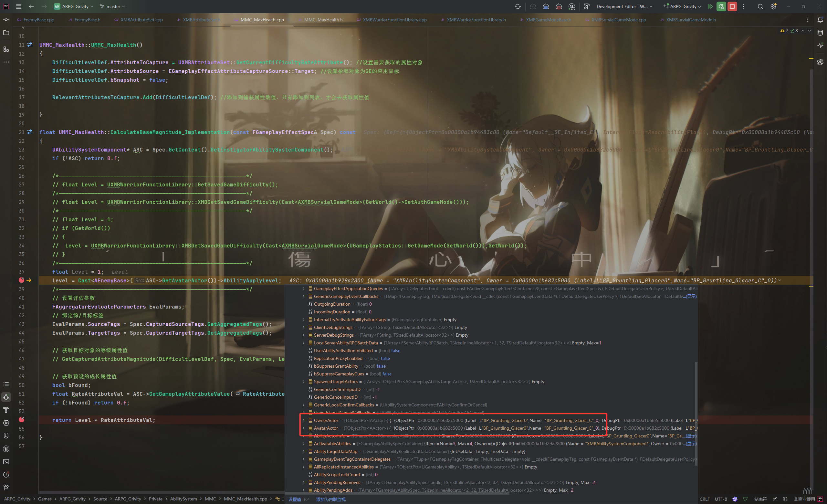This screenshot has width=827, height=504.
Task: Navigate back with the left arrow
Action: click(x=31, y=6)
